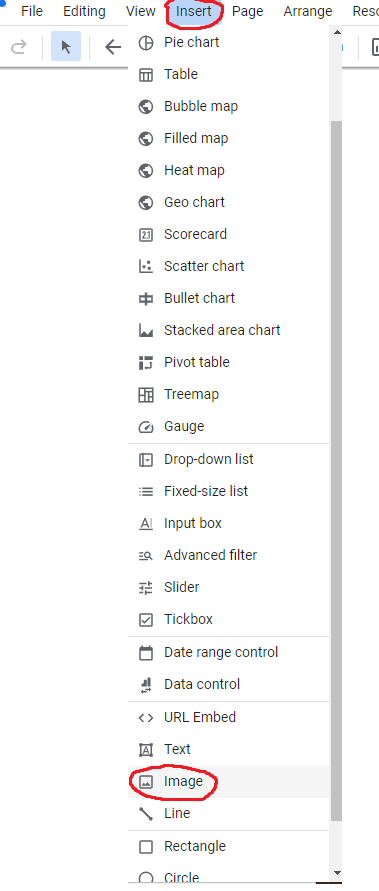Click the Bubble map globe icon
The height and width of the screenshot is (891, 379).
(x=146, y=107)
